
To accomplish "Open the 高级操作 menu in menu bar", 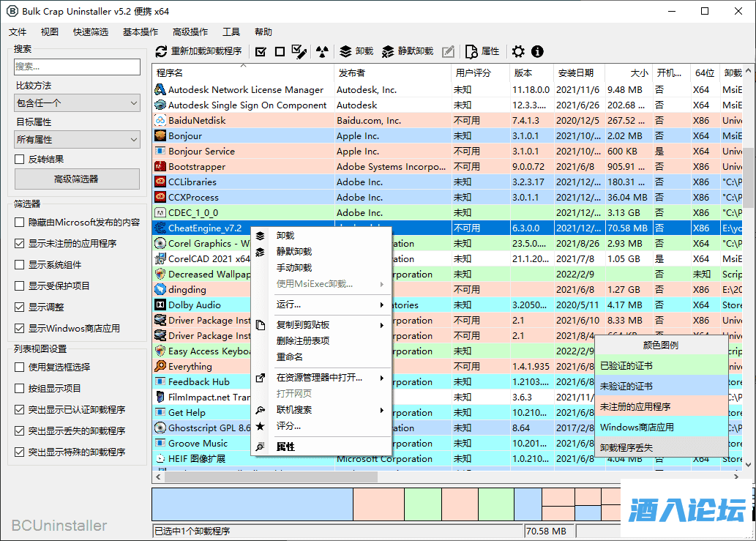I will click(190, 32).
